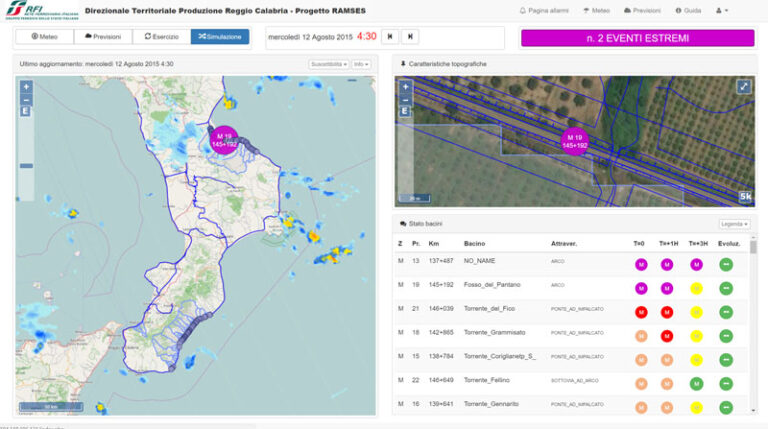Expand the Legenda dropdown in Stato bacini
The image size is (768, 429).
[734, 224]
